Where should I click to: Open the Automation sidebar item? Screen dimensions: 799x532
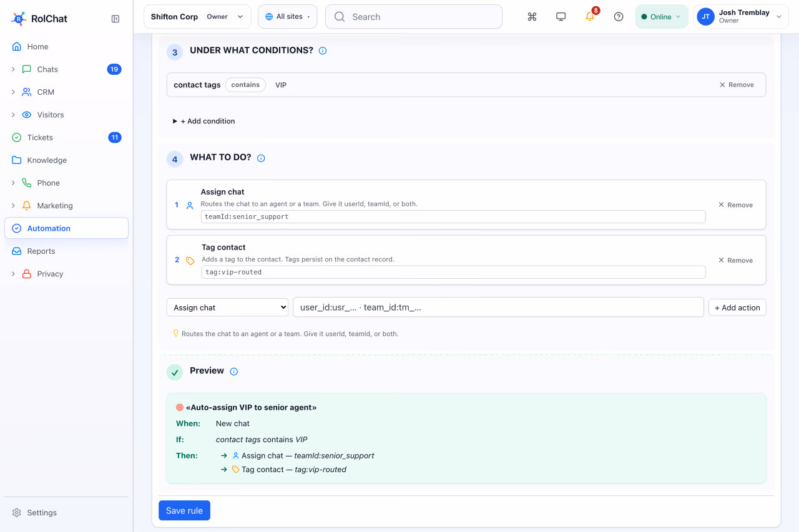click(66, 228)
